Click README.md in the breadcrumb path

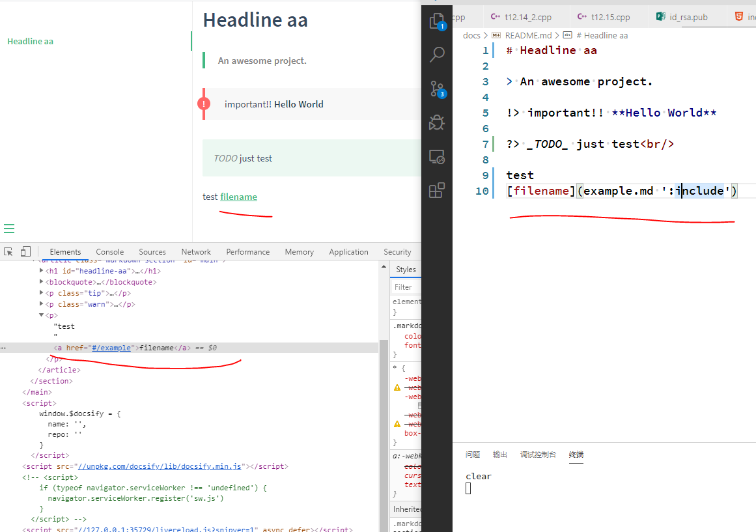[x=528, y=36]
